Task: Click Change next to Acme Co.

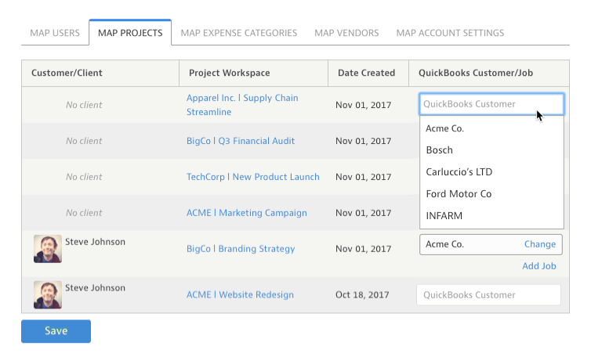Action: tap(539, 244)
